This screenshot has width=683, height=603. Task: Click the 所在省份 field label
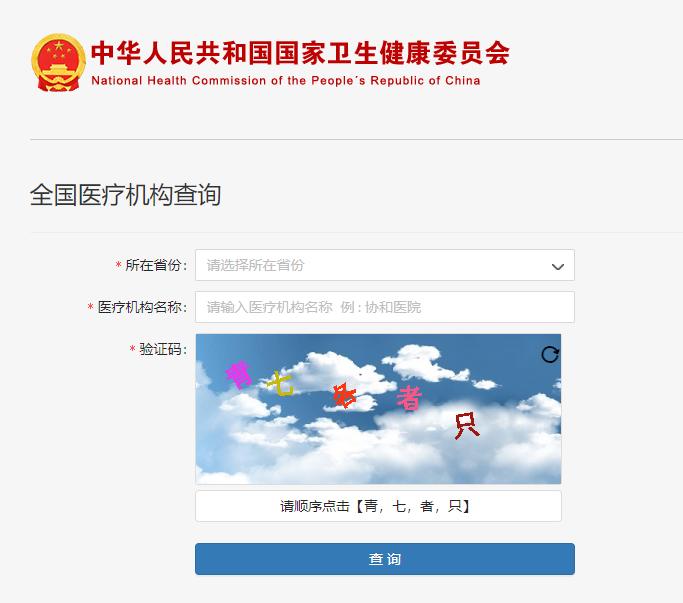[x=156, y=265]
